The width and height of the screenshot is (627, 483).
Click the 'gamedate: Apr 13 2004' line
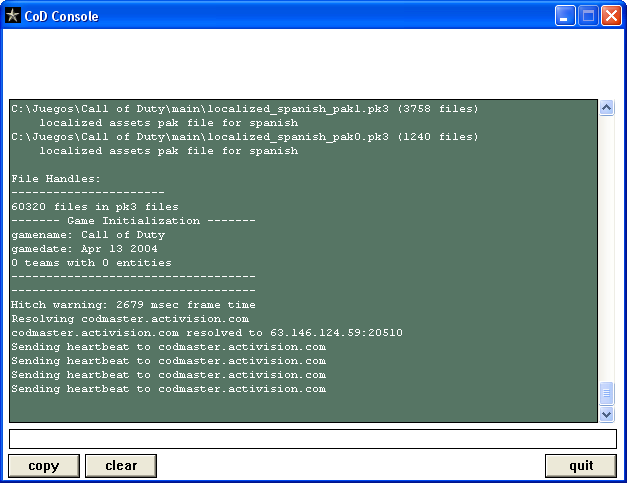[84, 249]
